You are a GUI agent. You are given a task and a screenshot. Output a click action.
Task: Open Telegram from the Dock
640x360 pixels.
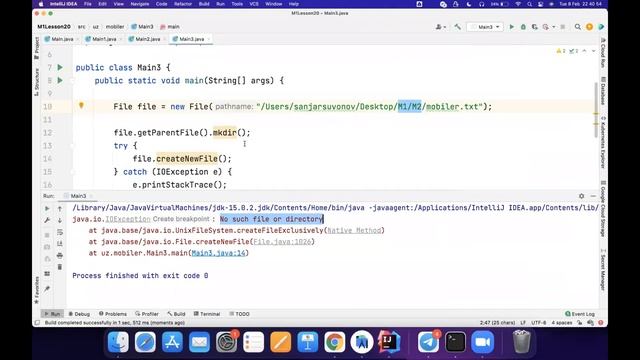tap(428, 342)
